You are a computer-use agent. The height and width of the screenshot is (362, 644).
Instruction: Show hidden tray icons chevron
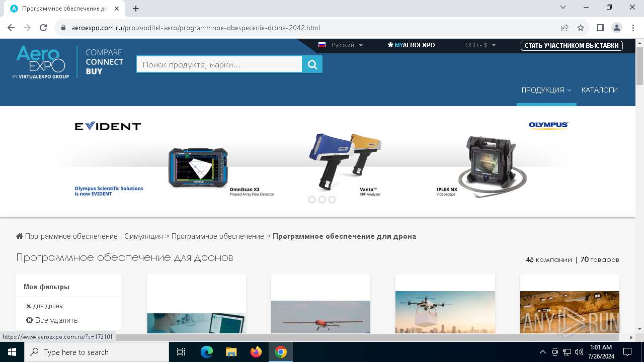point(542,352)
